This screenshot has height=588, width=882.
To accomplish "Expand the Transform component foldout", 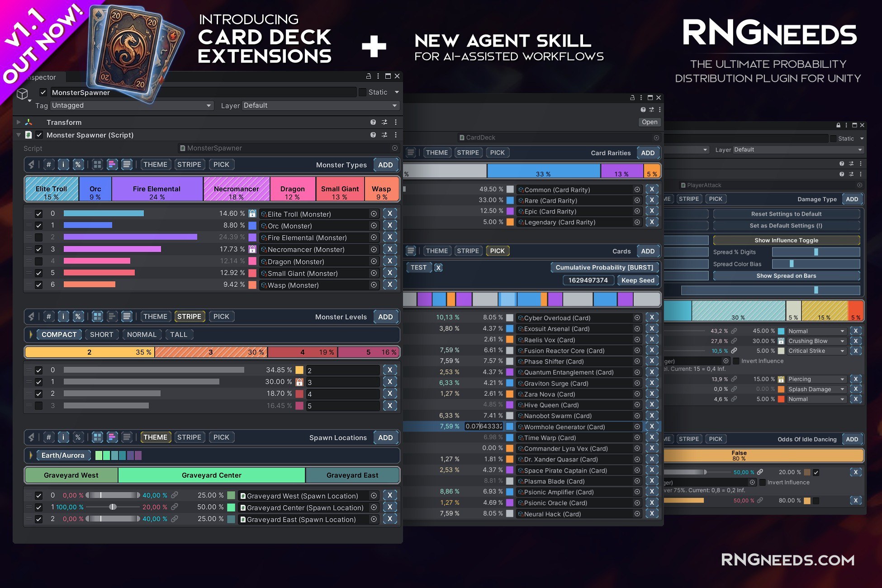I will point(19,122).
